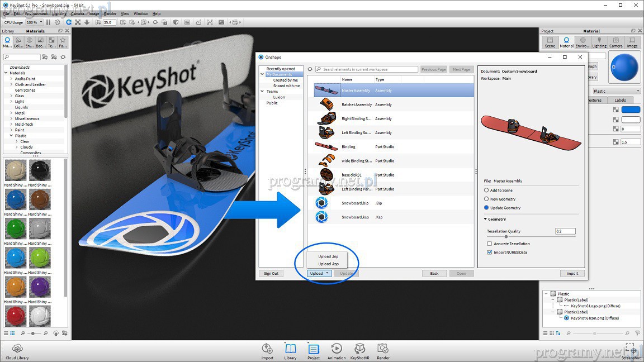Click the Import icon in bottom toolbar
644x362 pixels.
tap(267, 349)
